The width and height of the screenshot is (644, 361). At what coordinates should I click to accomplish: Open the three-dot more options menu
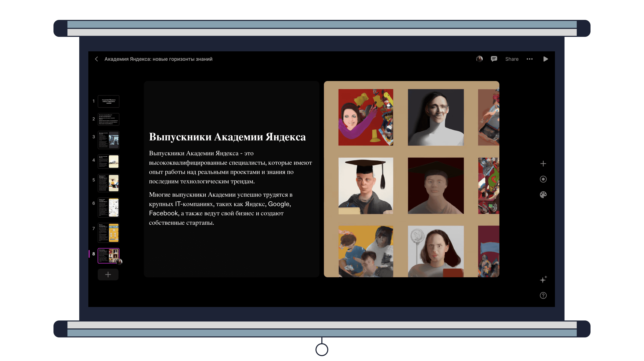(x=529, y=59)
